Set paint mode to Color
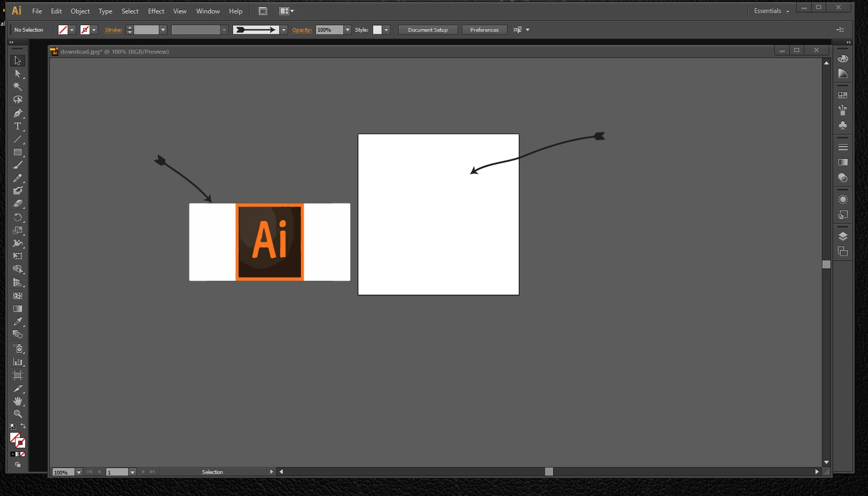This screenshot has width=868, height=496. coord(13,454)
